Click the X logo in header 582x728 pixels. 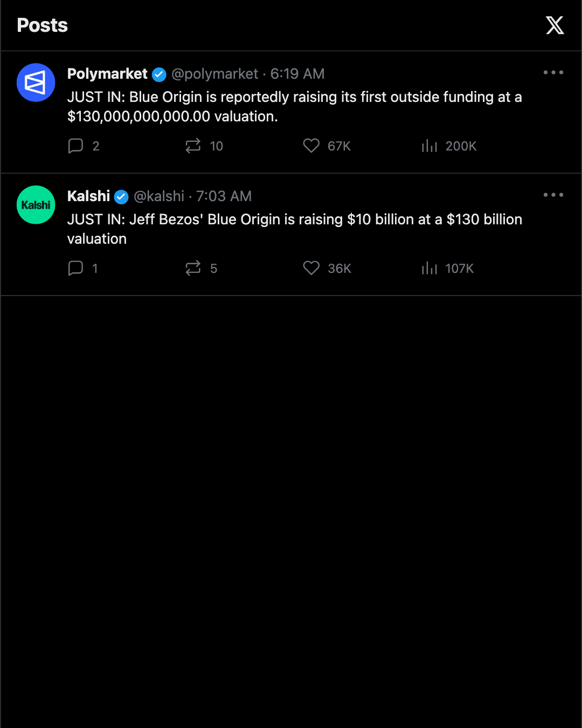tap(555, 25)
